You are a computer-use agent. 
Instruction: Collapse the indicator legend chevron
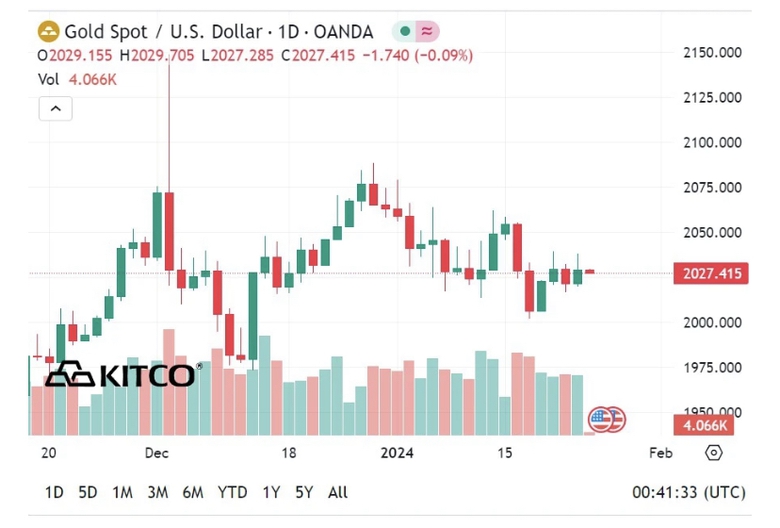(56, 108)
